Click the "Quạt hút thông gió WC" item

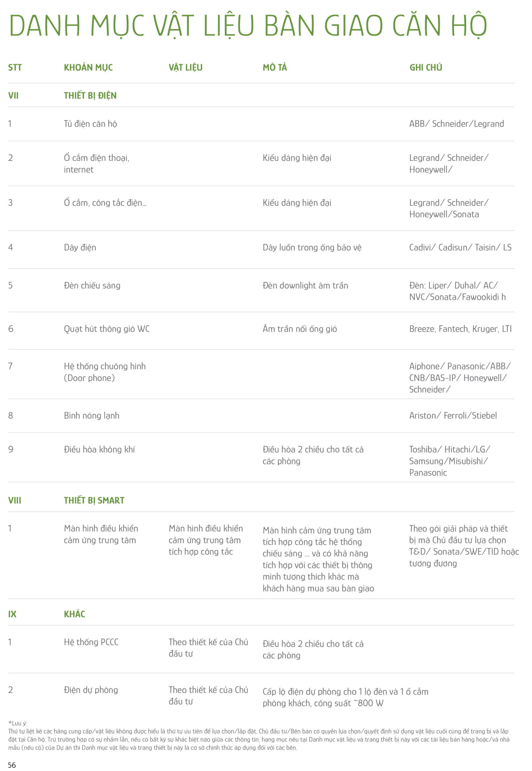pyautogui.click(x=107, y=329)
